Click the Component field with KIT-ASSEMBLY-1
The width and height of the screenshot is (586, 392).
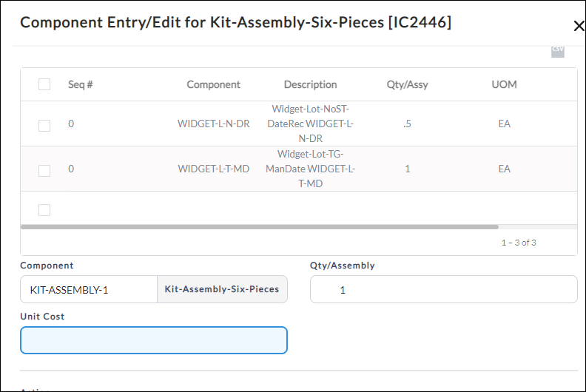coord(89,290)
